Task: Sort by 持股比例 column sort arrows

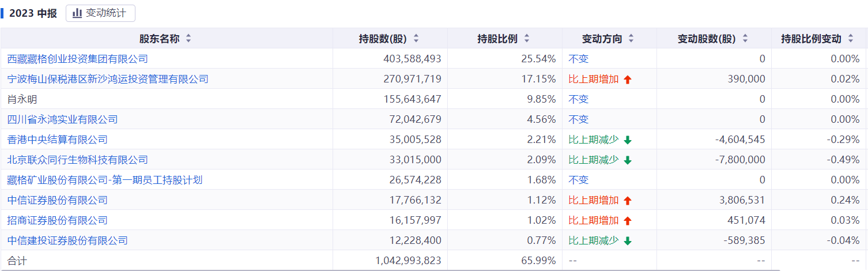Action: (527, 39)
